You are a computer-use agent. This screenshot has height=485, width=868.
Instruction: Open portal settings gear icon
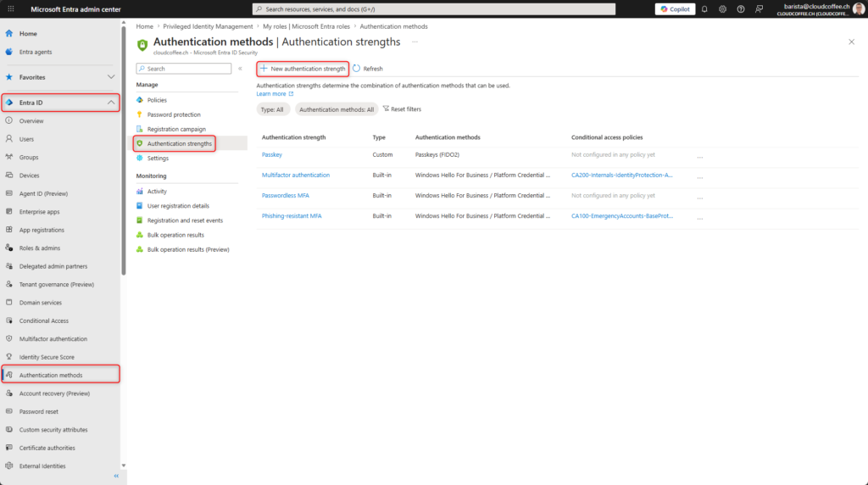(722, 8)
